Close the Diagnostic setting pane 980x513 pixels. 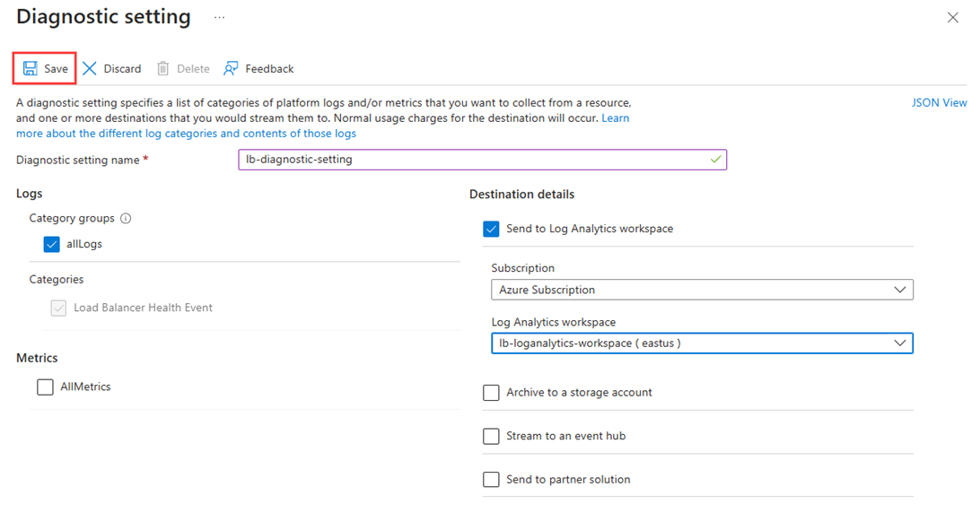[x=953, y=18]
